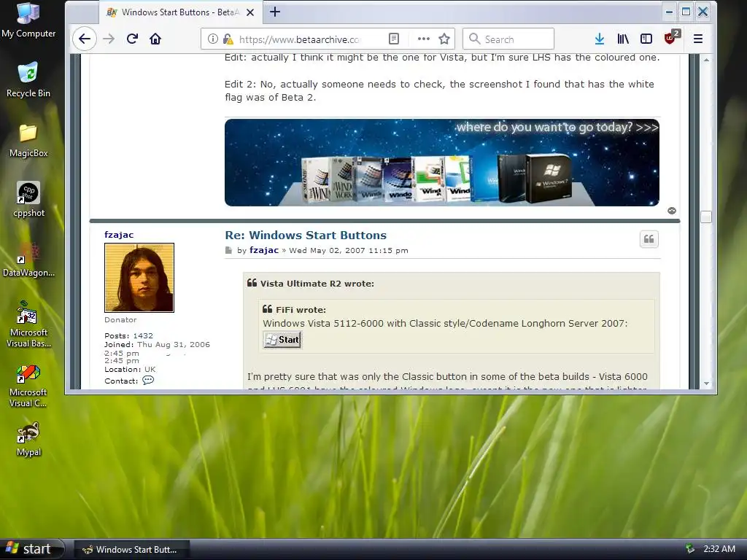Open the library bookmarks icon
Screen dimensions: 747x560
[x=623, y=39]
